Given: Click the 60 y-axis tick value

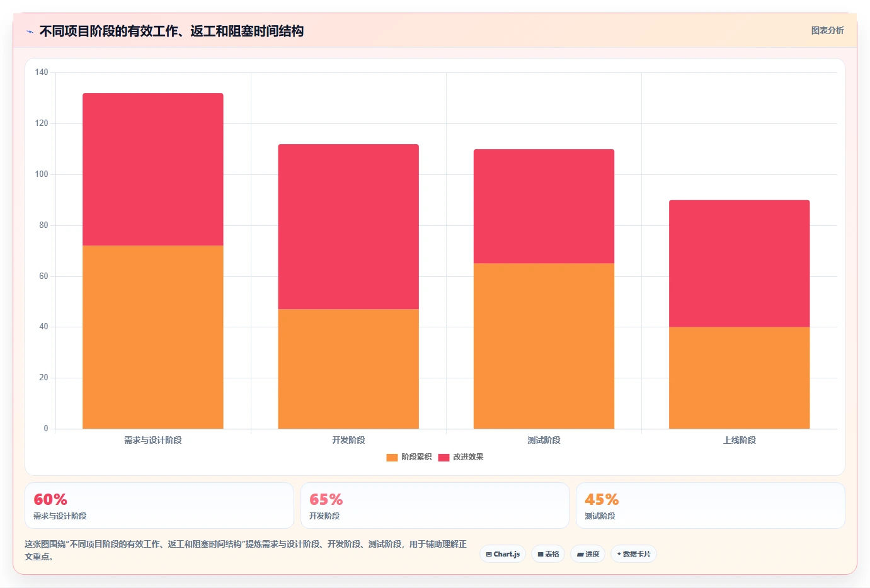Looking at the screenshot, I should click(x=43, y=276).
